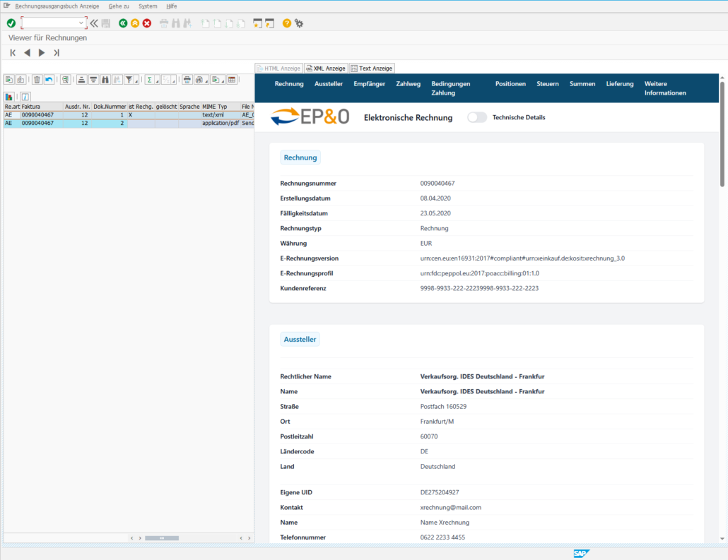Click the Set filter funnel icon
Screen dimensions: 728x560
click(x=129, y=80)
